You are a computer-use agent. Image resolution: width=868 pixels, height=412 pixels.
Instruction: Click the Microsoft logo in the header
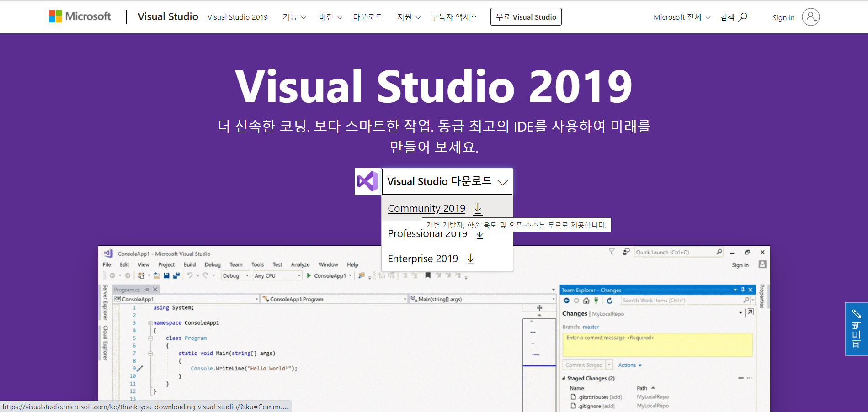pos(80,16)
